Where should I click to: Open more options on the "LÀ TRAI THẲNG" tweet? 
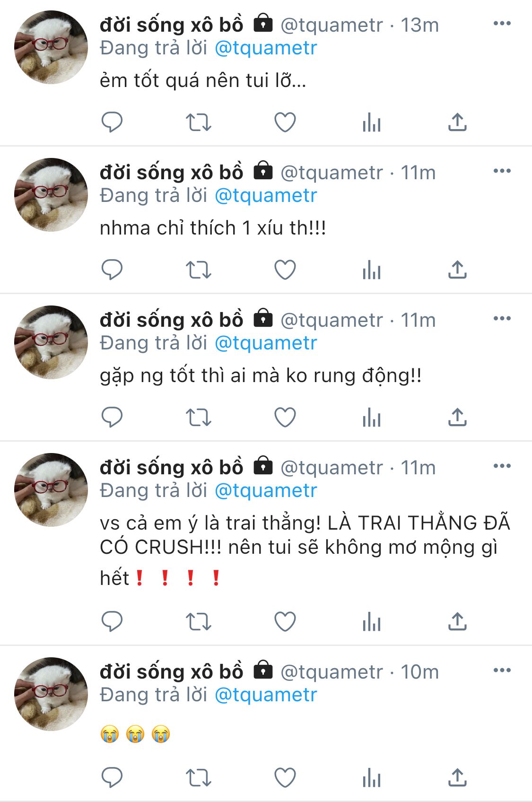[502, 466]
